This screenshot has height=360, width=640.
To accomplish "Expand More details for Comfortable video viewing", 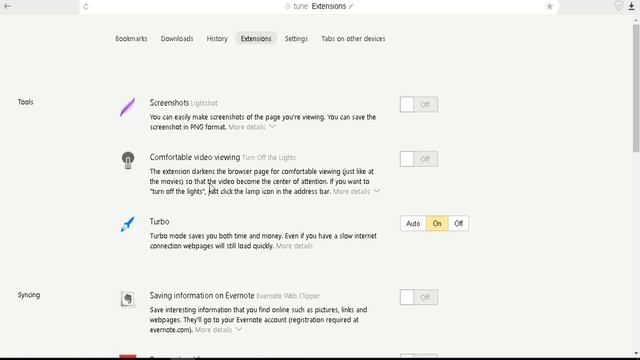I will click(356, 191).
